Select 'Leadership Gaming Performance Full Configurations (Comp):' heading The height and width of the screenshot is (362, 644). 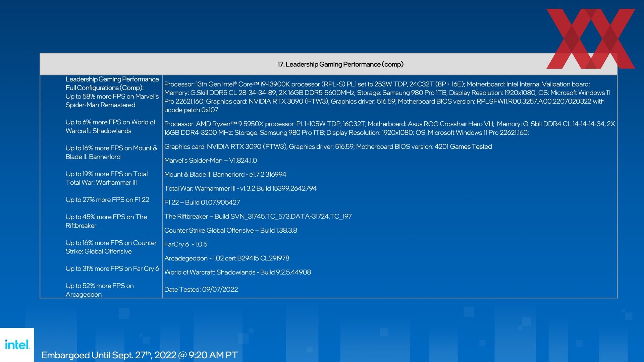[112, 83]
